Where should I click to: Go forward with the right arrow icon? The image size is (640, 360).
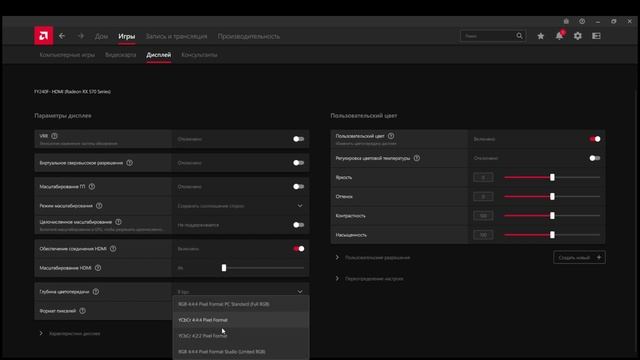(x=81, y=36)
